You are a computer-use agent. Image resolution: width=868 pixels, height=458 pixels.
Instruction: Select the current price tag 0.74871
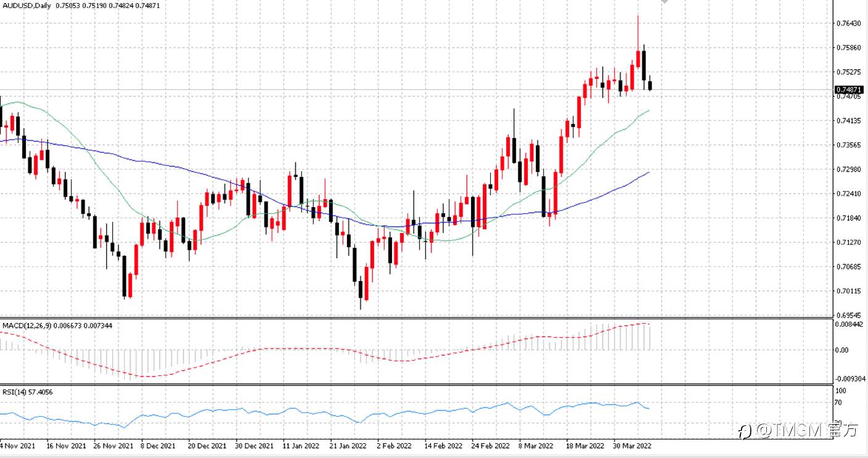pyautogui.click(x=849, y=90)
